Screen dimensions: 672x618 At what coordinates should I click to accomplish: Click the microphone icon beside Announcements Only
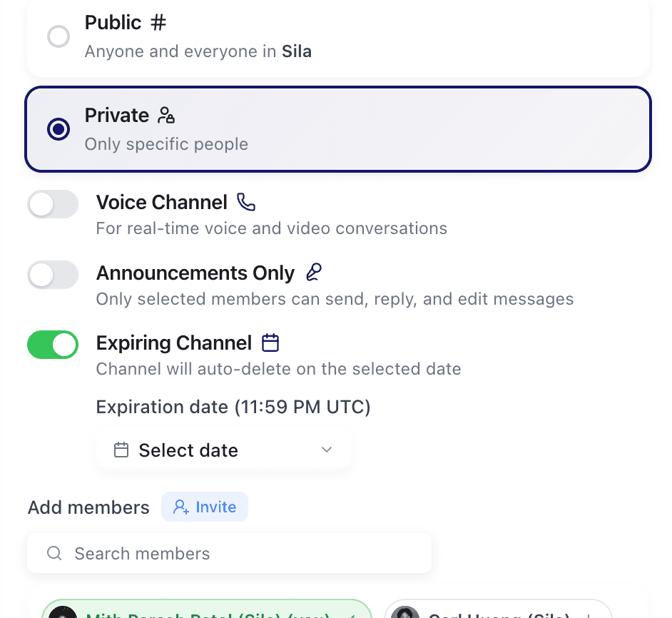pyautogui.click(x=313, y=273)
